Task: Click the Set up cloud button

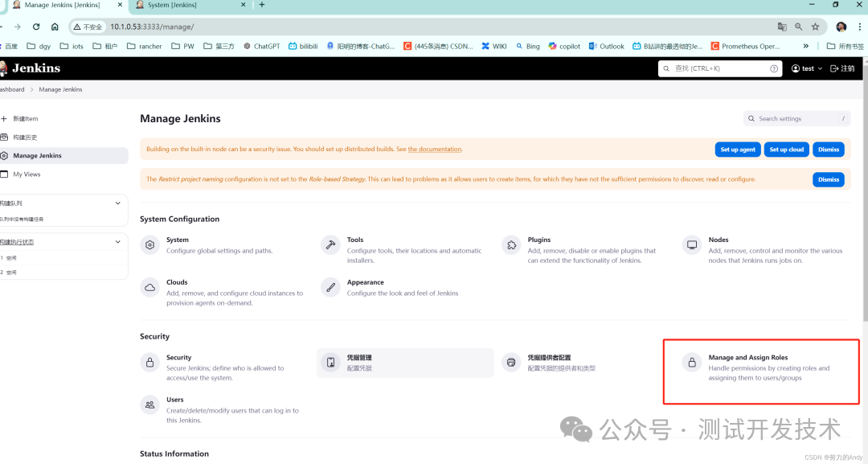Action: [787, 150]
